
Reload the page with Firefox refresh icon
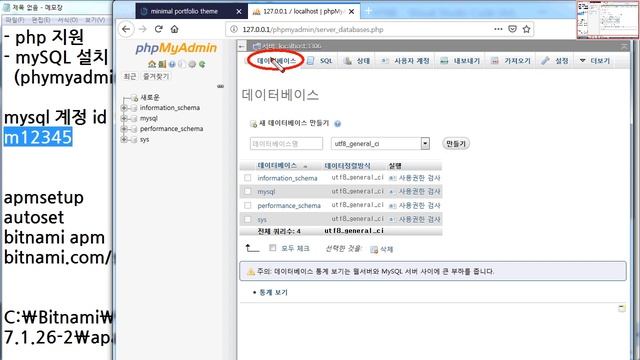point(158,29)
